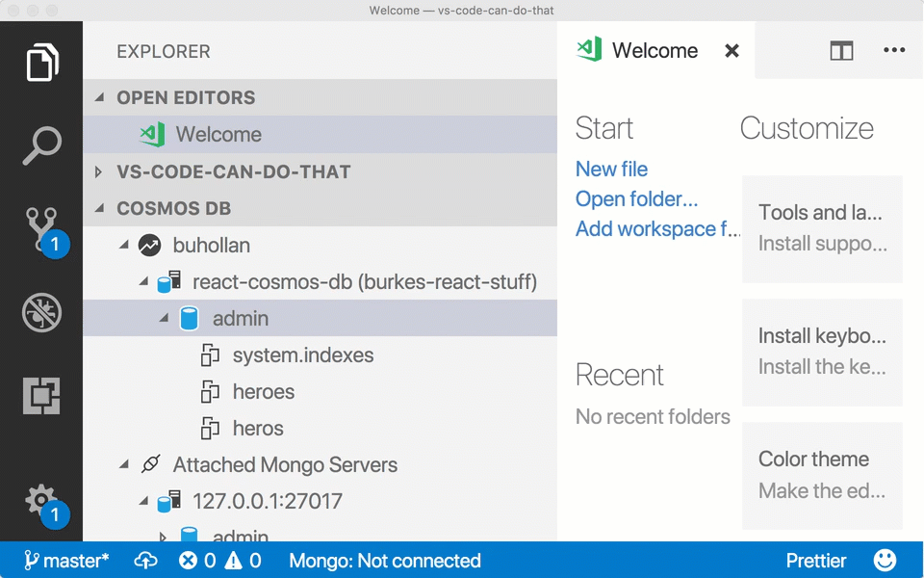
Task: Collapse the react-cosmos-db server node
Action: pyautogui.click(x=143, y=281)
